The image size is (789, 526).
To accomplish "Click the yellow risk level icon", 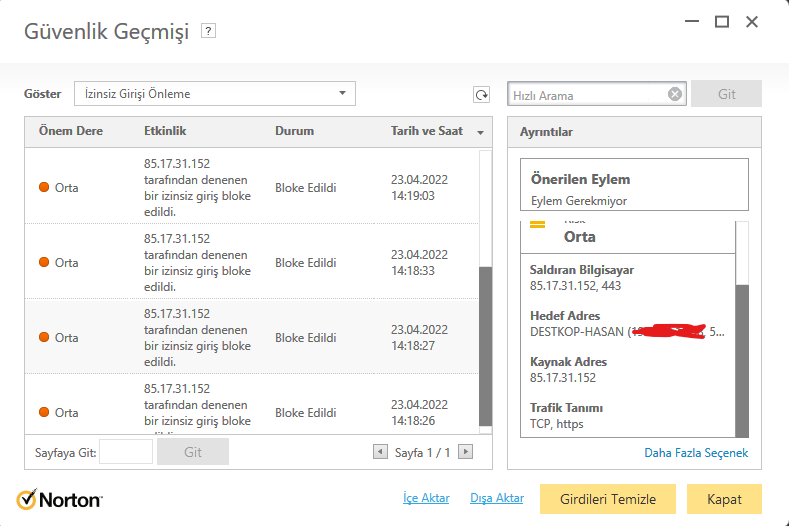I will [538, 226].
